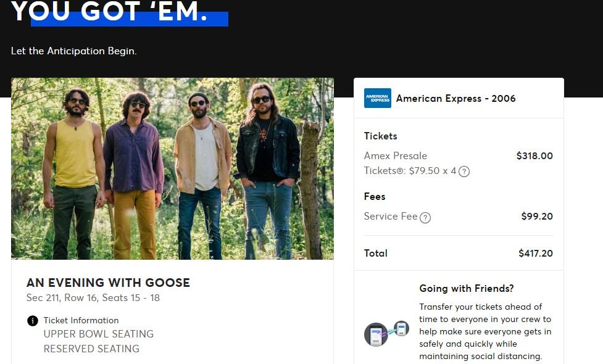This screenshot has width=603, height=364.
Task: Click the $417.20 total amount
Action: 535,254
